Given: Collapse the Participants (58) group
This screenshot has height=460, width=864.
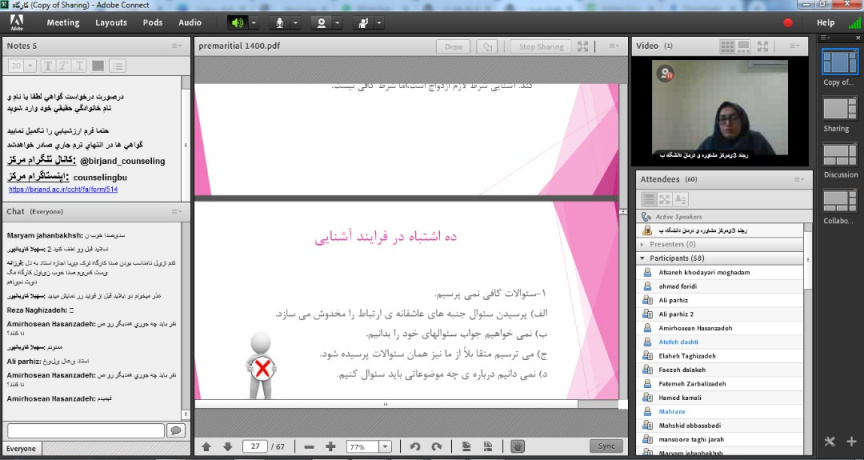Looking at the screenshot, I should [x=642, y=258].
